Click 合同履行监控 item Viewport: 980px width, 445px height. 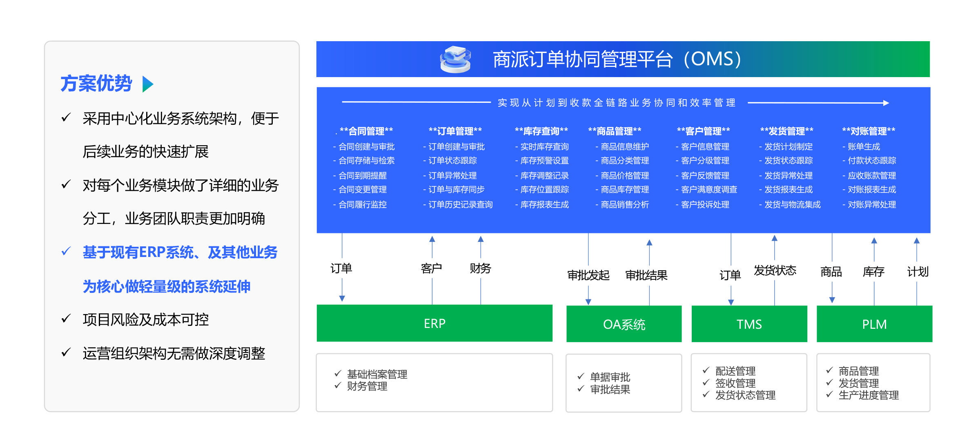click(360, 204)
